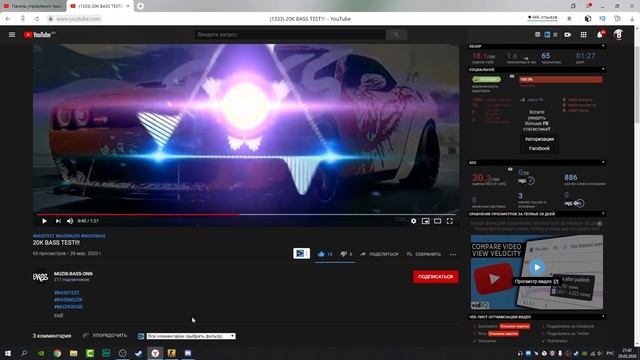Viewport: 640px width, 360px height.
Task: Open the YouTube hamburger guide menu
Action: pos(12,35)
